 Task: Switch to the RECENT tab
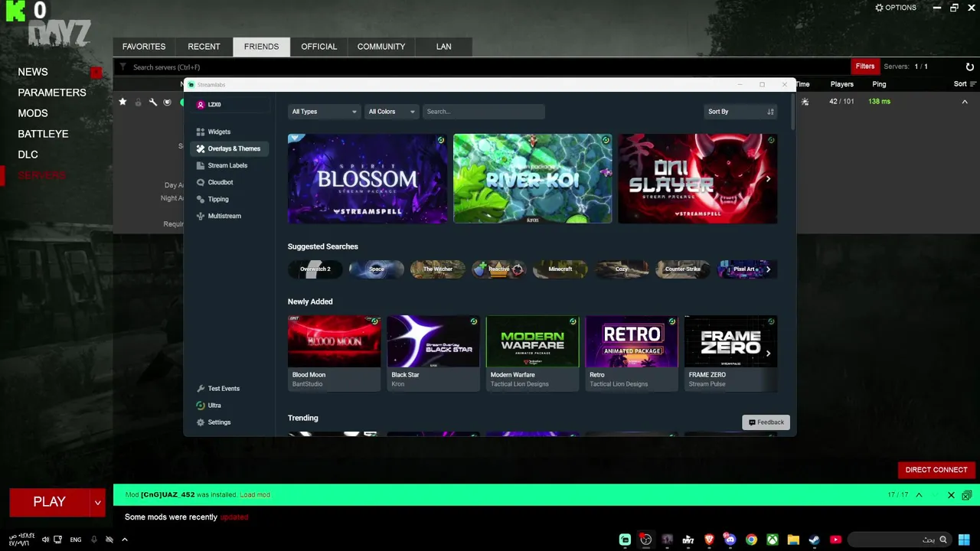click(204, 47)
